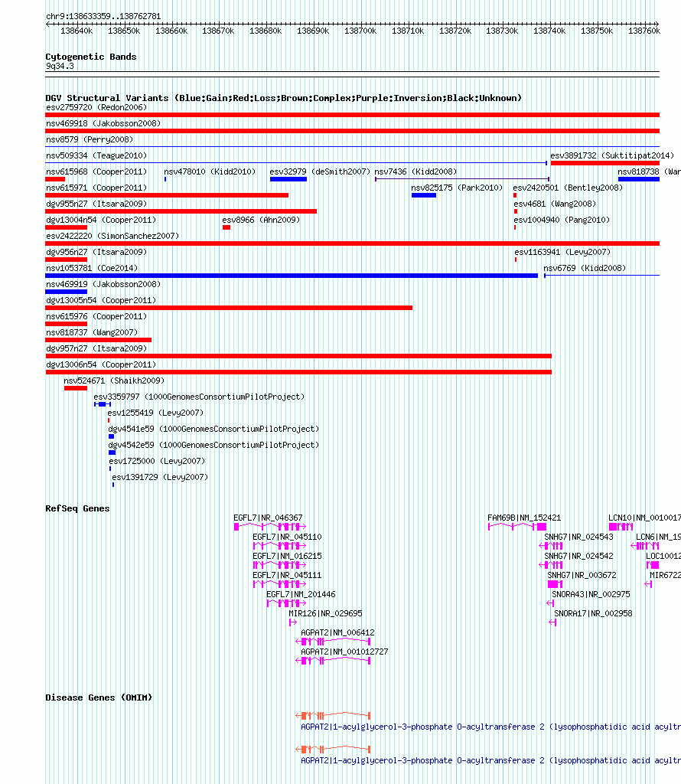Click the RefSeq Genes track title
The height and width of the screenshot is (784, 681).
pyautogui.click(x=77, y=508)
